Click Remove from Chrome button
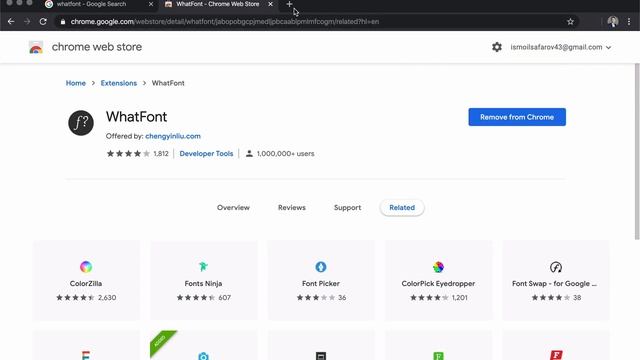This screenshot has height=360, width=640. tap(517, 117)
